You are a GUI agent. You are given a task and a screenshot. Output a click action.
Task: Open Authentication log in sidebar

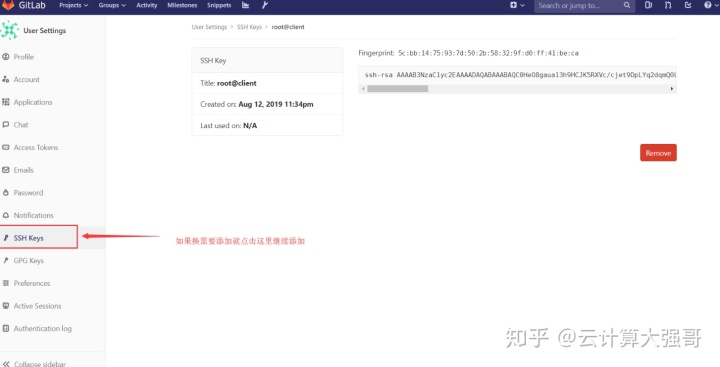[x=43, y=329]
